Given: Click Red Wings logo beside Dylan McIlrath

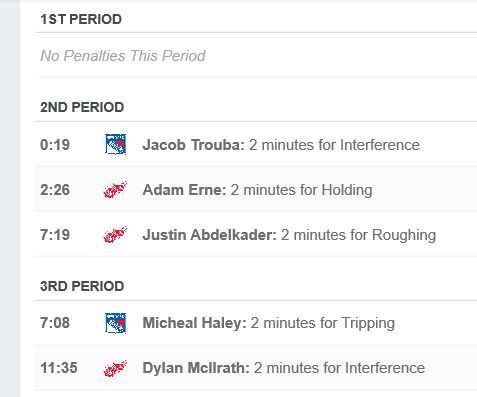Looking at the screenshot, I should (115, 368).
